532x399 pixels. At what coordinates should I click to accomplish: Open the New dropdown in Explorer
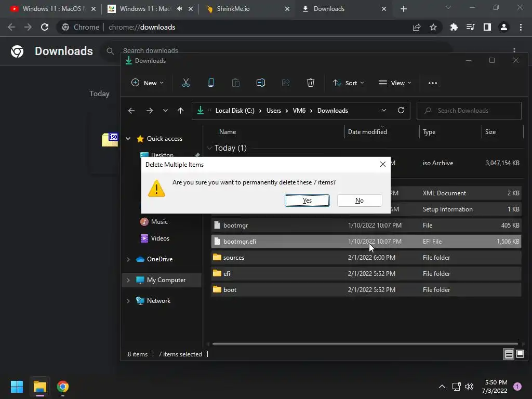pos(147,83)
